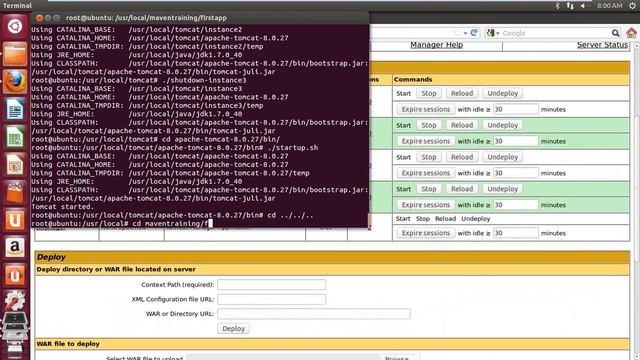The image size is (640, 360).
Task: Reload the third application in the list
Action: [x=462, y=157]
